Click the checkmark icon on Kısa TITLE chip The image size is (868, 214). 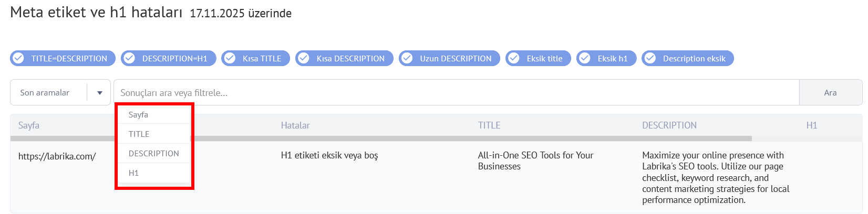(230, 58)
